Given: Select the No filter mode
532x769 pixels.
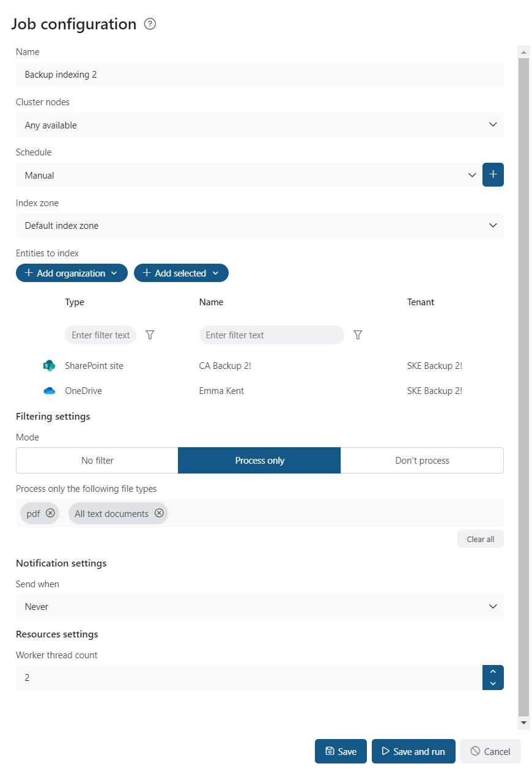Looking at the screenshot, I should pyautogui.click(x=97, y=461).
